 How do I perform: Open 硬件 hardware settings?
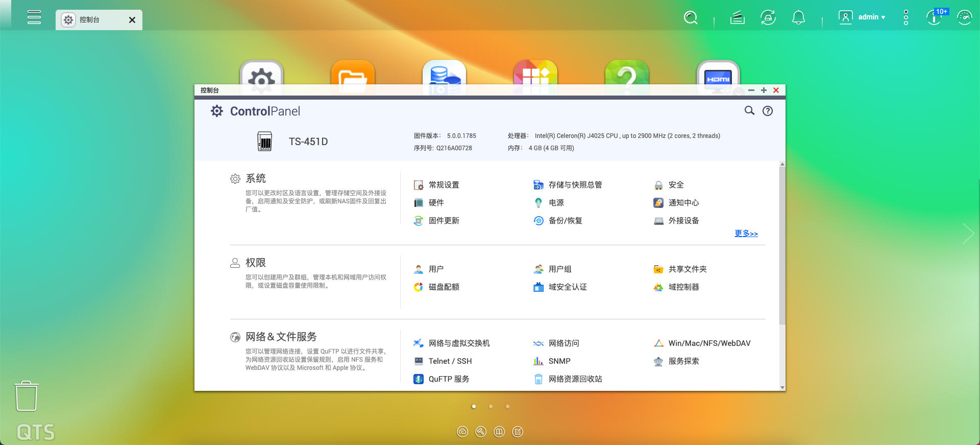(429, 203)
